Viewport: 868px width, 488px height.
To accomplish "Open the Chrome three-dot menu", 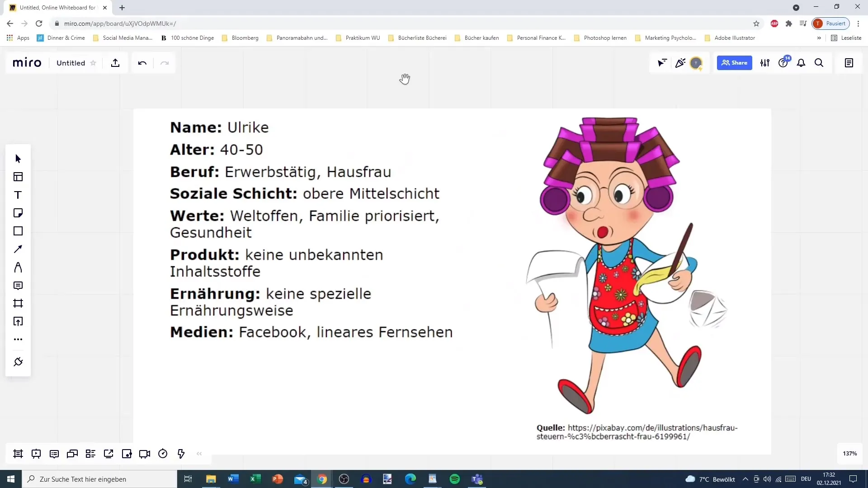I will pyautogui.click(x=858, y=23).
